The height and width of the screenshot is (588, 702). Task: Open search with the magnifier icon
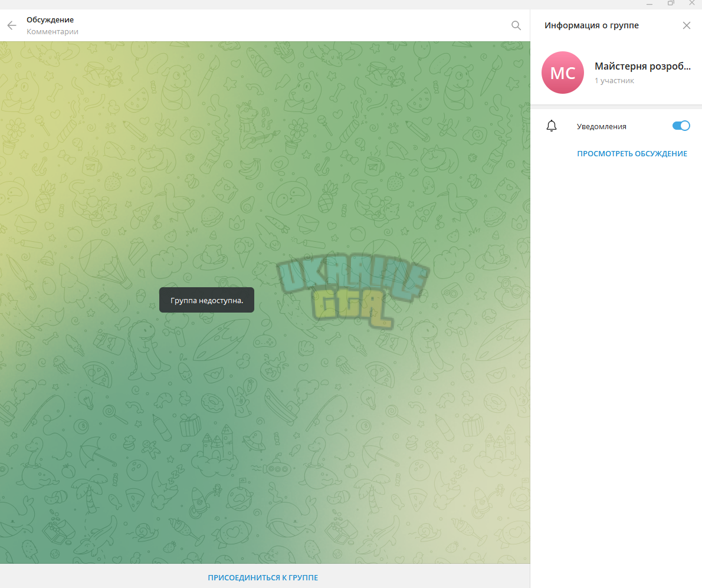click(x=516, y=25)
